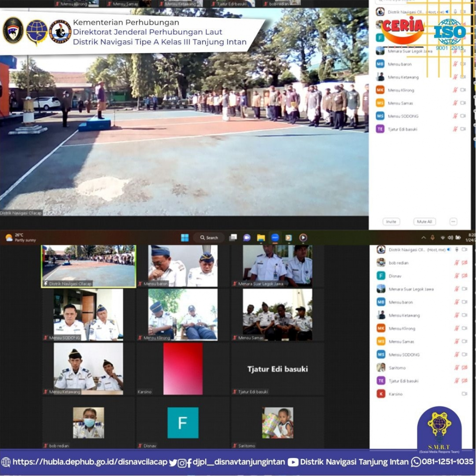Select the Mensu Samas gallery video tile
This screenshot has height=476, width=476.
[277, 315]
